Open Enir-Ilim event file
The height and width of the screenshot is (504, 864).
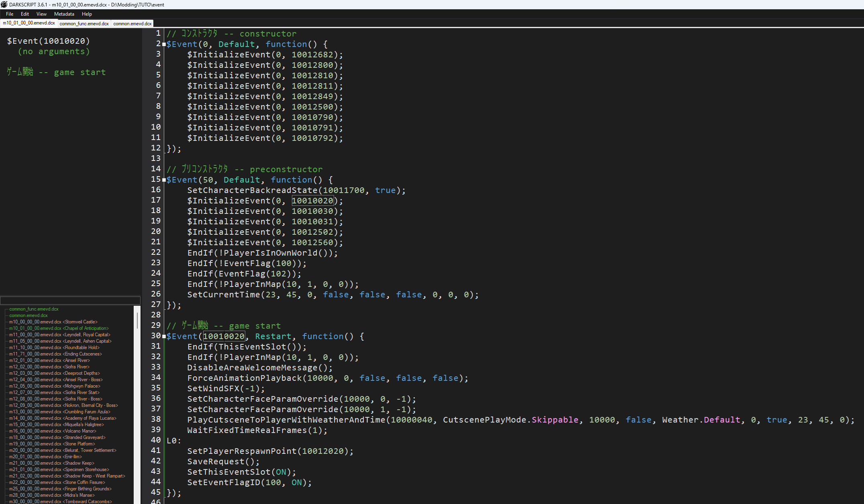pos(45,457)
